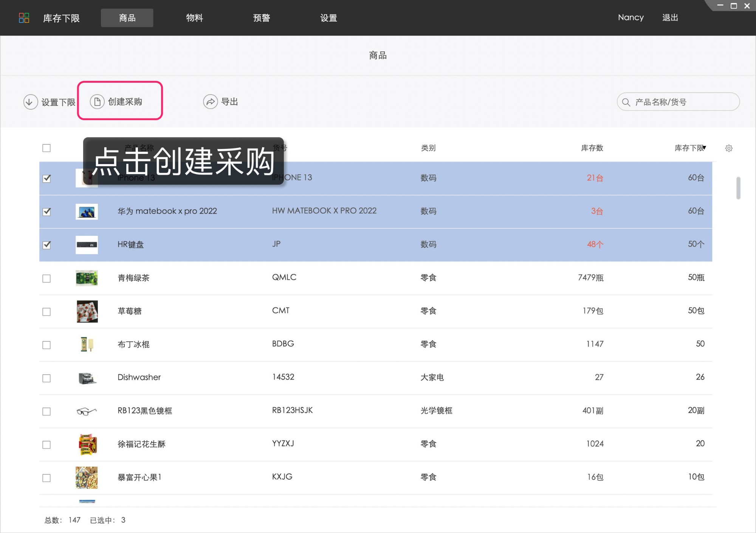Click the 库存数 column header

[x=592, y=148]
